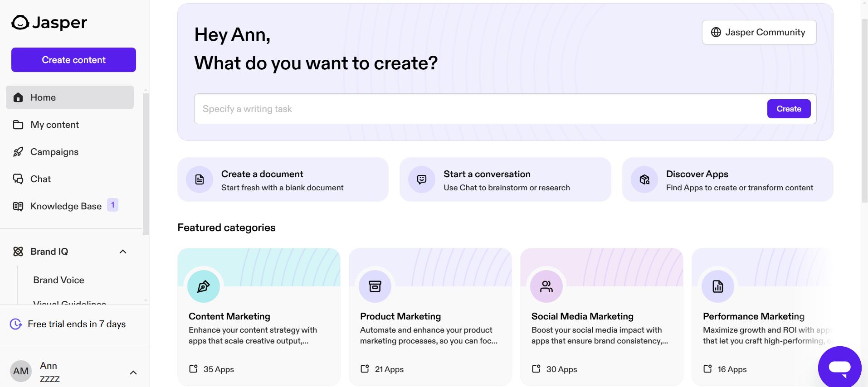Open My content in sidebar
Viewport: 868px width, 387px height.
point(70,125)
